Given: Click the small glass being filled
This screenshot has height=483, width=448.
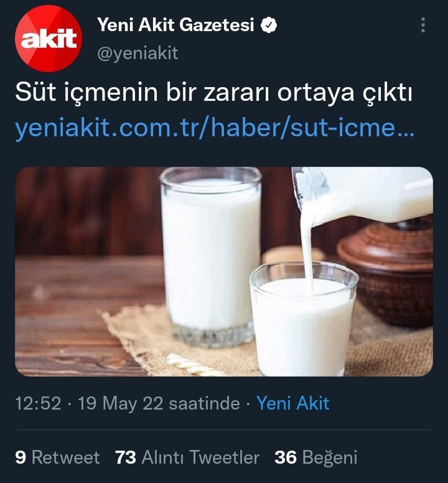Looking at the screenshot, I should click(x=304, y=318).
